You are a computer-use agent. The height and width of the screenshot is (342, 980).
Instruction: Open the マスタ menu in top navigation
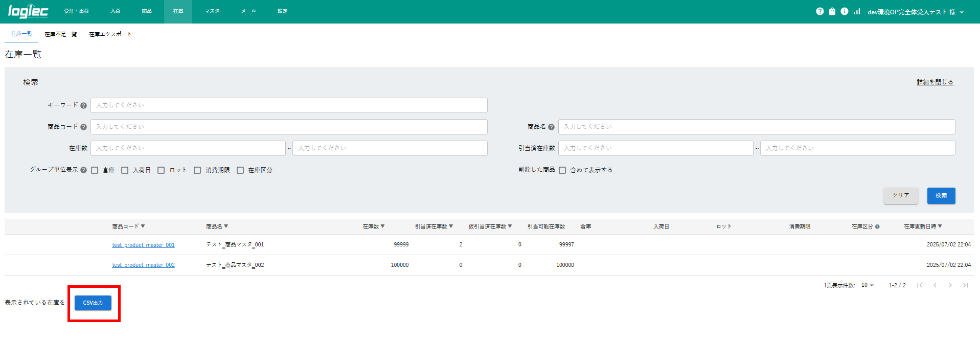[x=212, y=11]
